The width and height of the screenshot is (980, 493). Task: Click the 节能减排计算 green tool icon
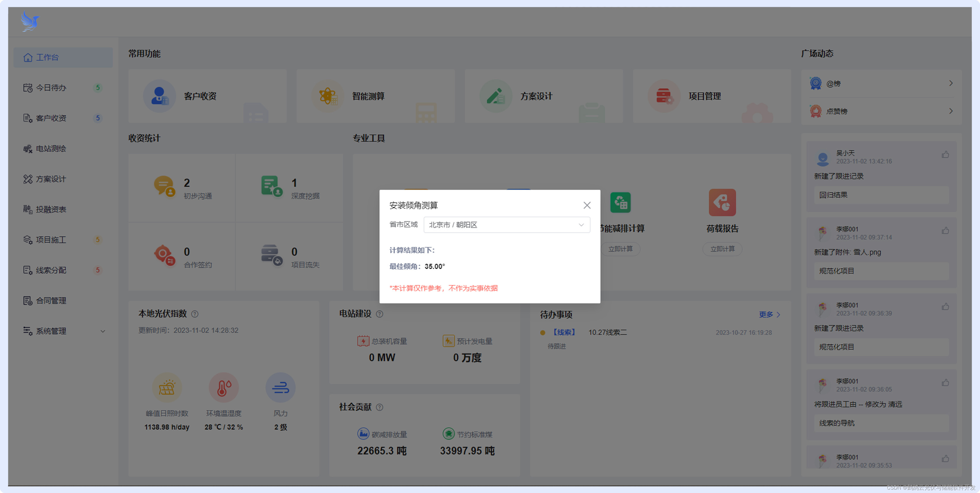point(620,202)
